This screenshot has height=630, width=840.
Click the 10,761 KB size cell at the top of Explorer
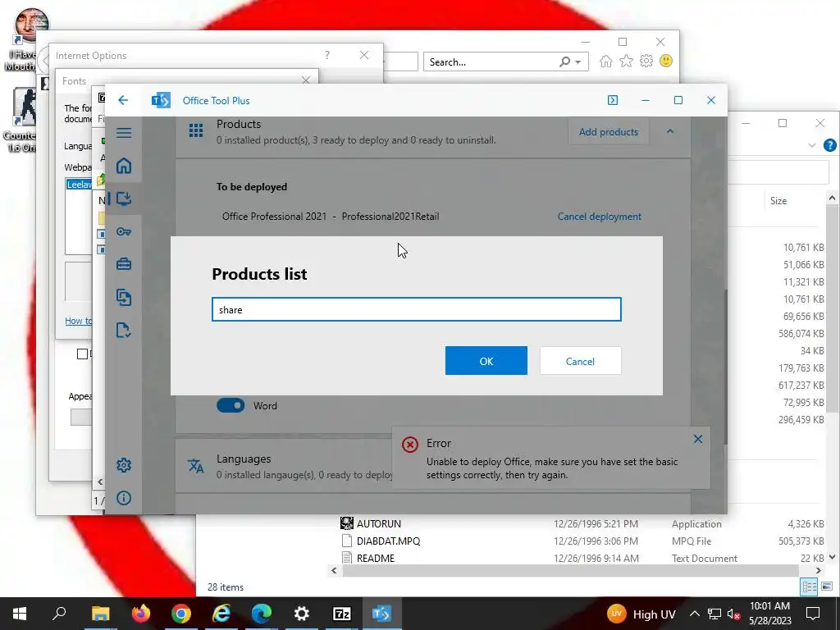(x=804, y=248)
